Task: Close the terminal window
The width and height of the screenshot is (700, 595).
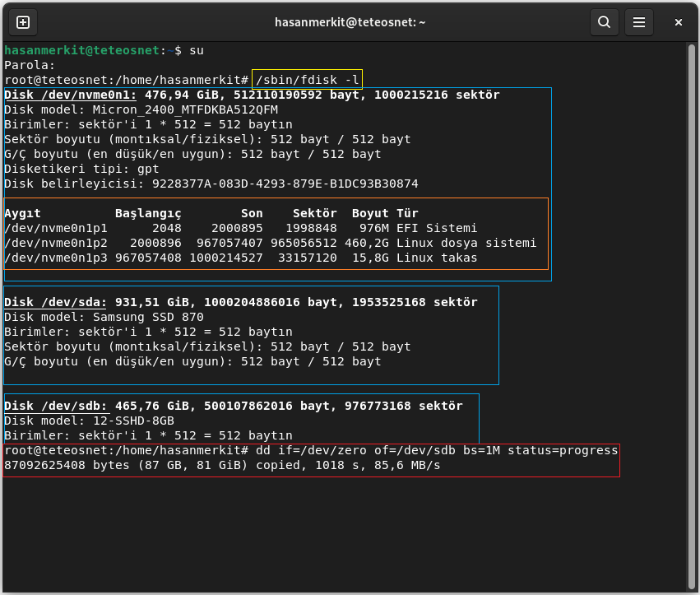Action: click(678, 22)
